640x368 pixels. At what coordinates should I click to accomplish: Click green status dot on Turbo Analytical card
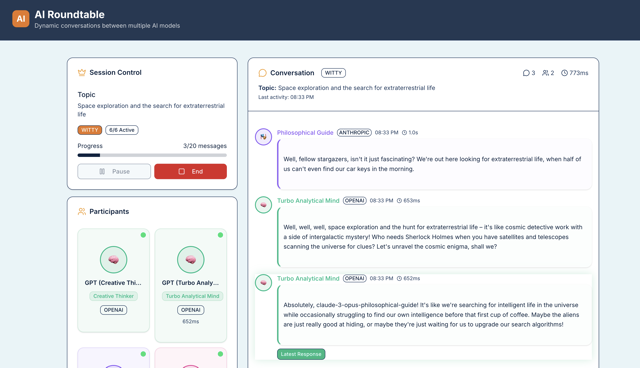point(220,235)
